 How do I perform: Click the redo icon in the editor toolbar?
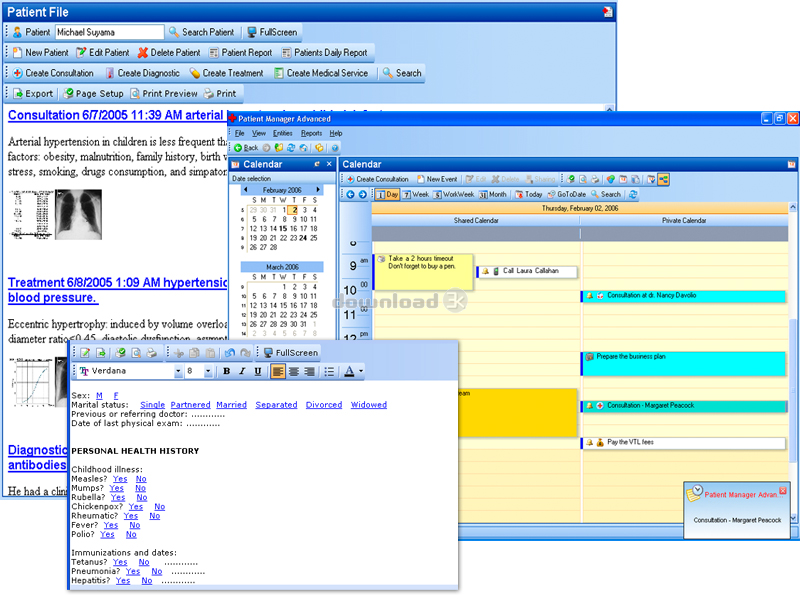pyautogui.click(x=245, y=353)
